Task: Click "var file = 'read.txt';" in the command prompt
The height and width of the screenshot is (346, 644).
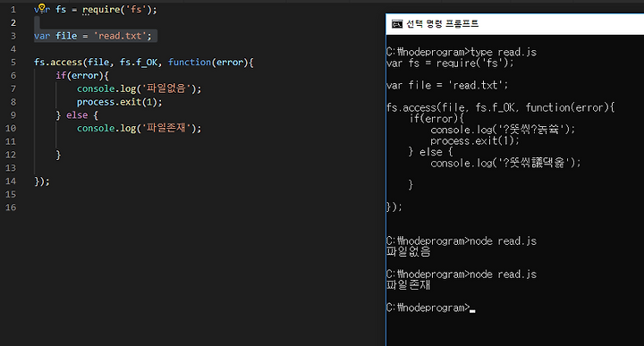Action: [x=447, y=86]
